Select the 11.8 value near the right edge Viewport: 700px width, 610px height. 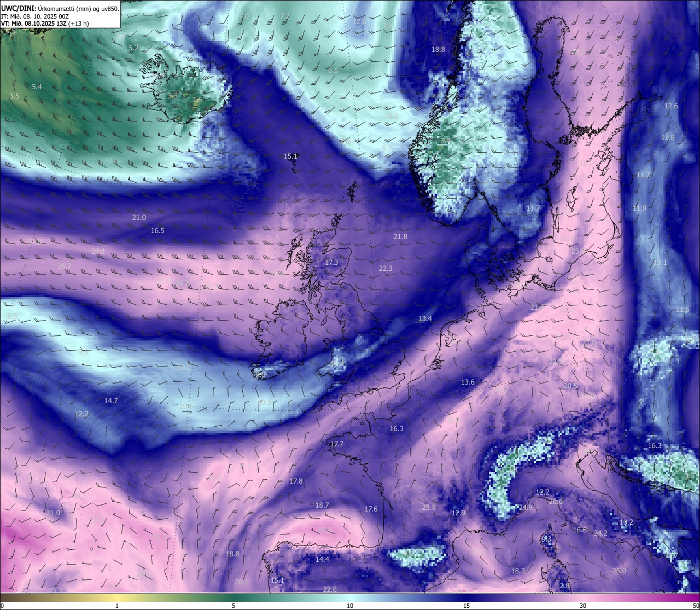pyautogui.click(x=668, y=137)
